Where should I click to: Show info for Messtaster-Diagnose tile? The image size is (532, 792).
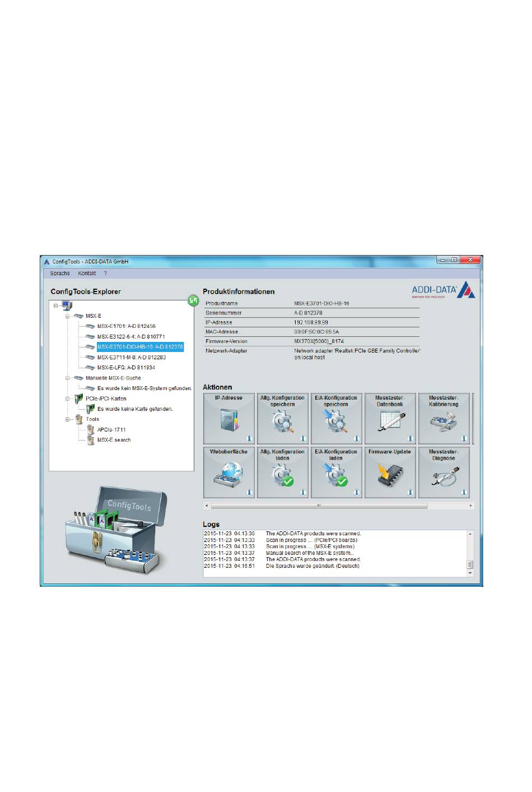464,493
